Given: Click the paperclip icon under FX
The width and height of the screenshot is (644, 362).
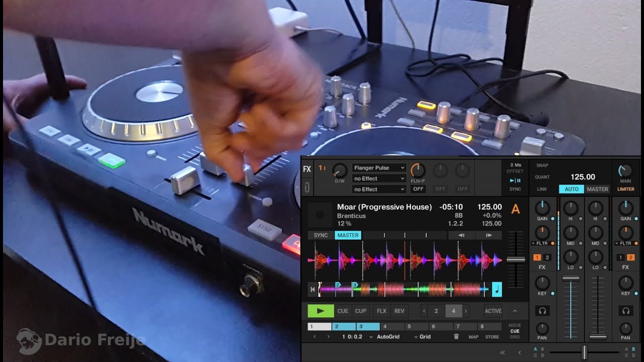Looking at the screenshot, I should pyautogui.click(x=306, y=187).
